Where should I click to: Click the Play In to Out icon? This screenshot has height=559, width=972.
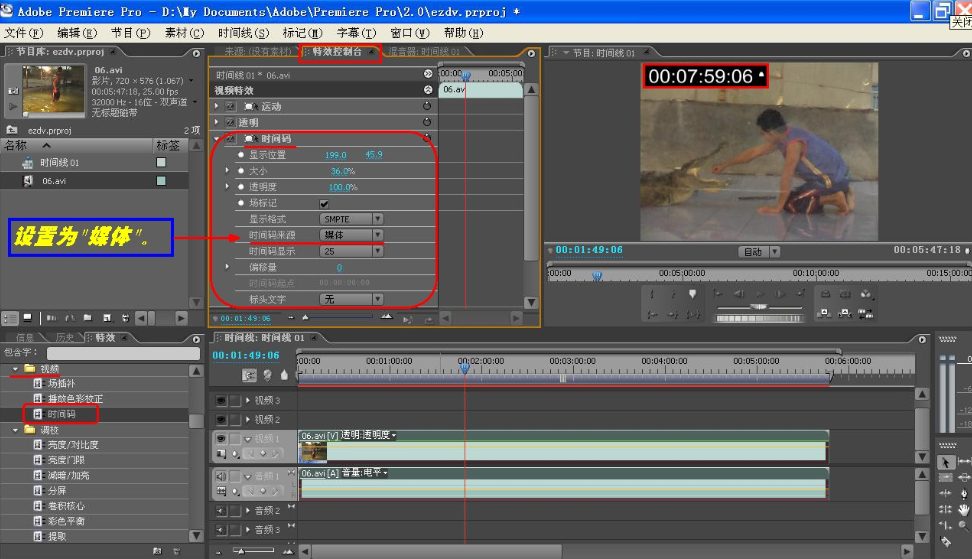click(693, 314)
